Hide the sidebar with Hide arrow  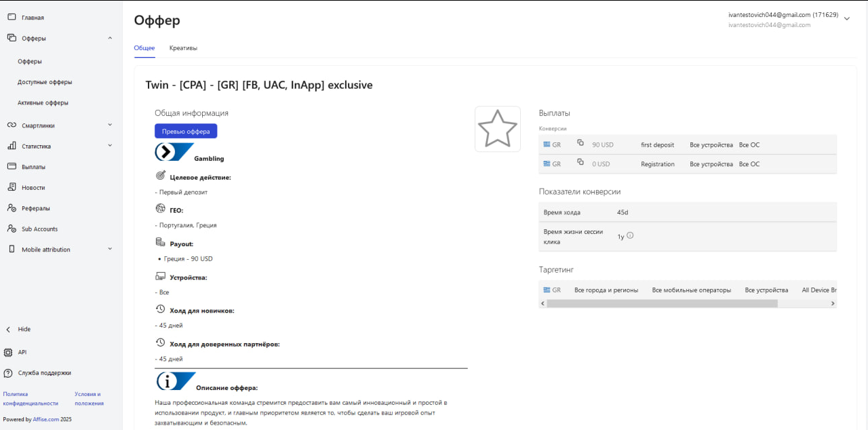coord(9,329)
